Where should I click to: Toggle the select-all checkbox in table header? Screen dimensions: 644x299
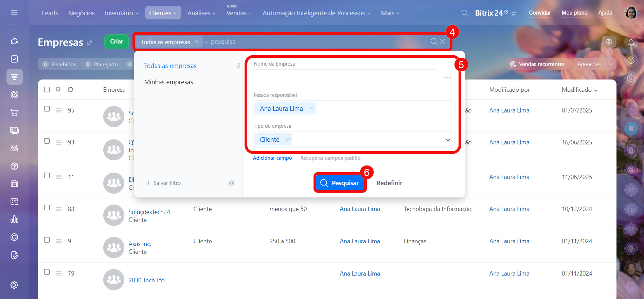(47, 89)
